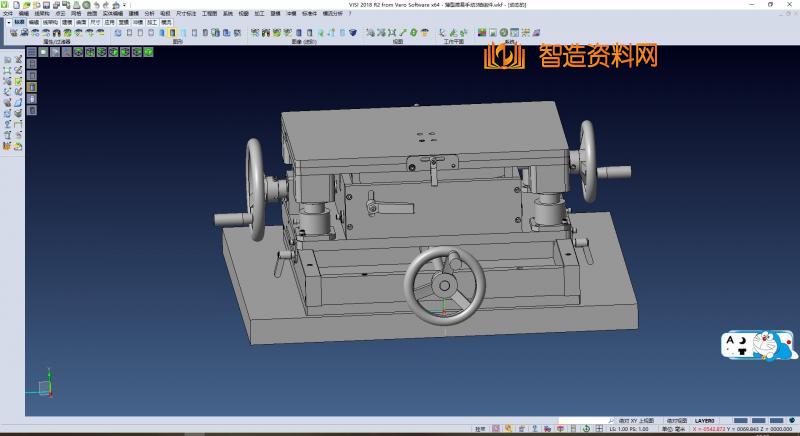Click the 绝对视图 button in the status bar
Viewport: 800px width, 436px height.
coord(677,421)
